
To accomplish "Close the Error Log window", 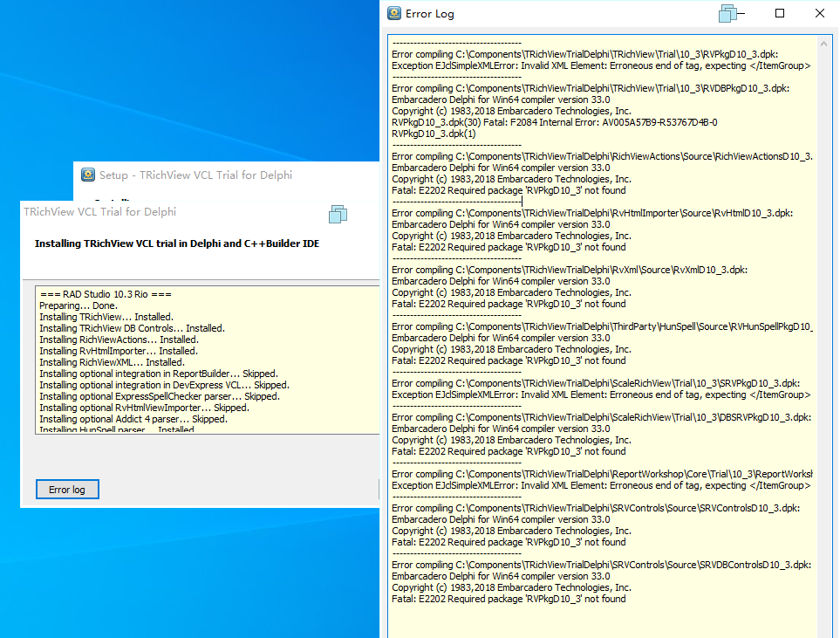I will click(x=820, y=13).
